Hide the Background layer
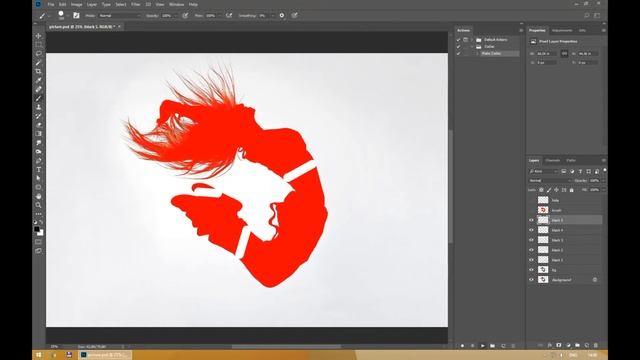Image resolution: width=640 pixels, height=360 pixels. [x=531, y=280]
